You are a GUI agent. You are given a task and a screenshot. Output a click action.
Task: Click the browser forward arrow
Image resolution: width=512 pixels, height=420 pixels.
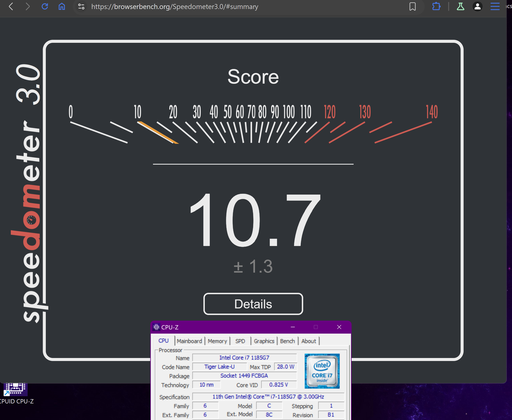click(28, 7)
